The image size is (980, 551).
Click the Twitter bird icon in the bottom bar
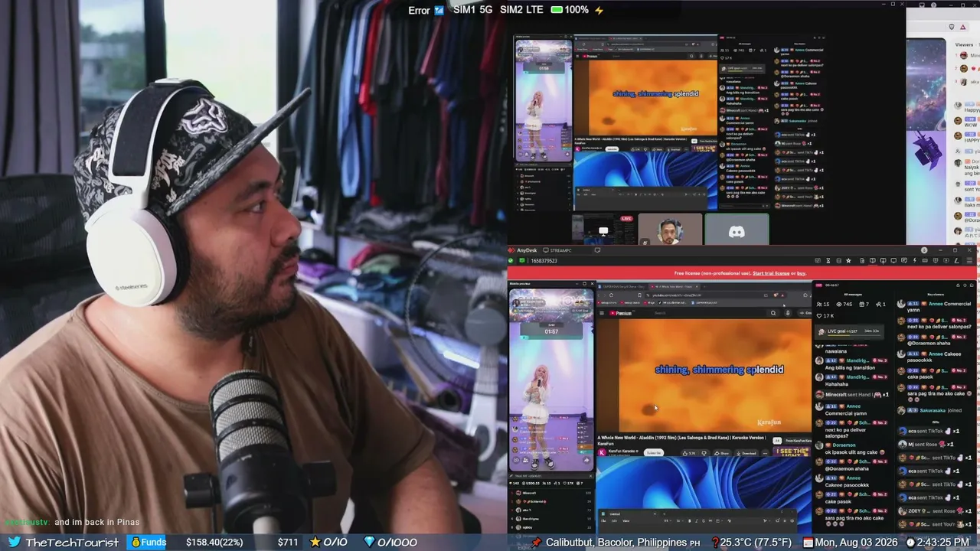point(14,542)
